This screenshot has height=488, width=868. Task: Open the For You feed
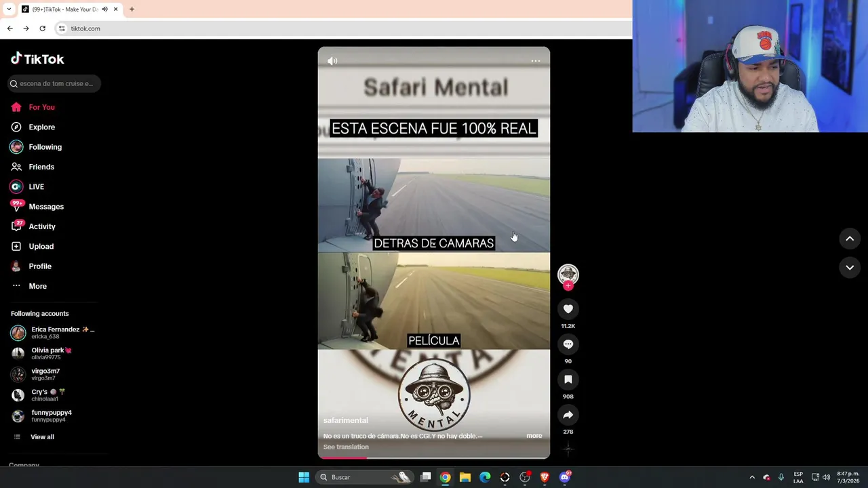click(x=33, y=107)
